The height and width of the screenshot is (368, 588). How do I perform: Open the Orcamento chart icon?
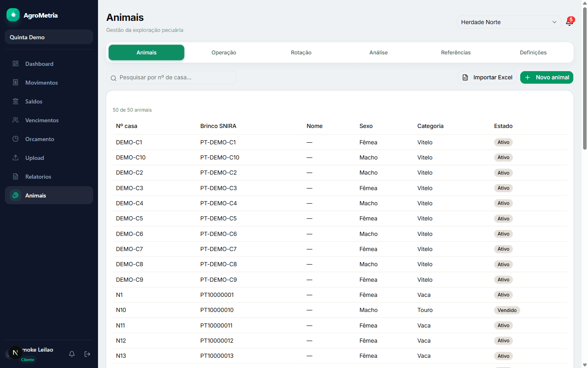(16, 139)
